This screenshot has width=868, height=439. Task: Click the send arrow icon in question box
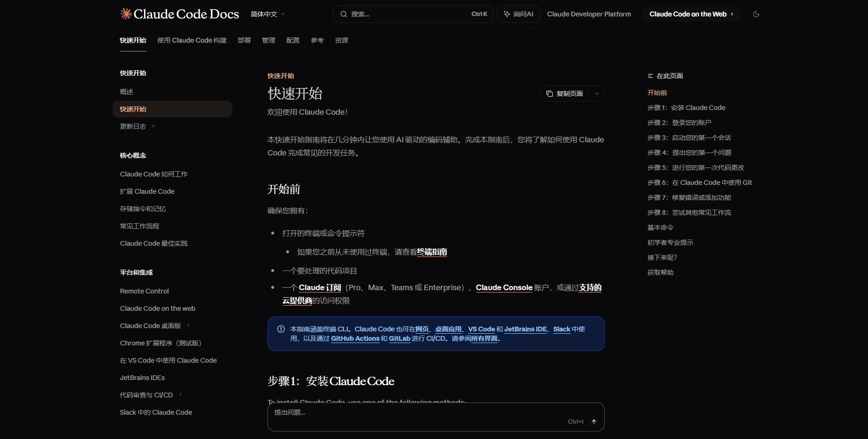click(594, 422)
